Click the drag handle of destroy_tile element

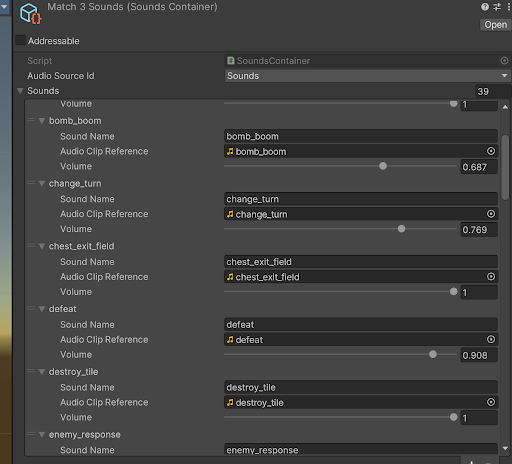click(31, 371)
